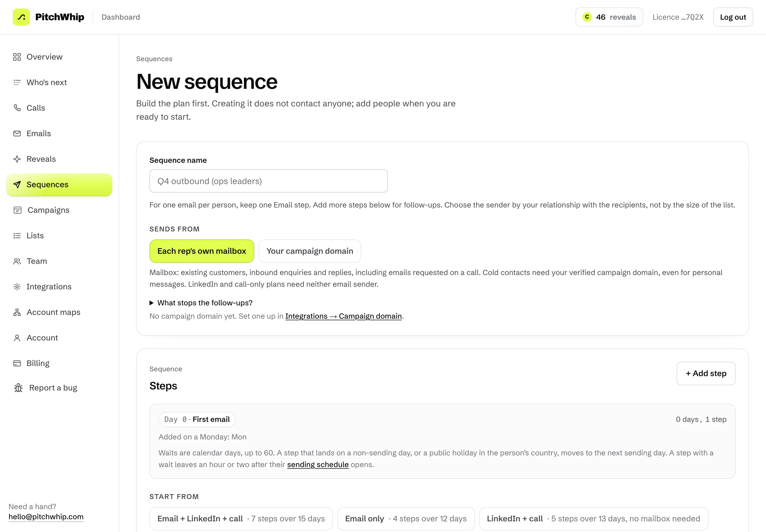Open Dashboard in the header

coord(121,17)
